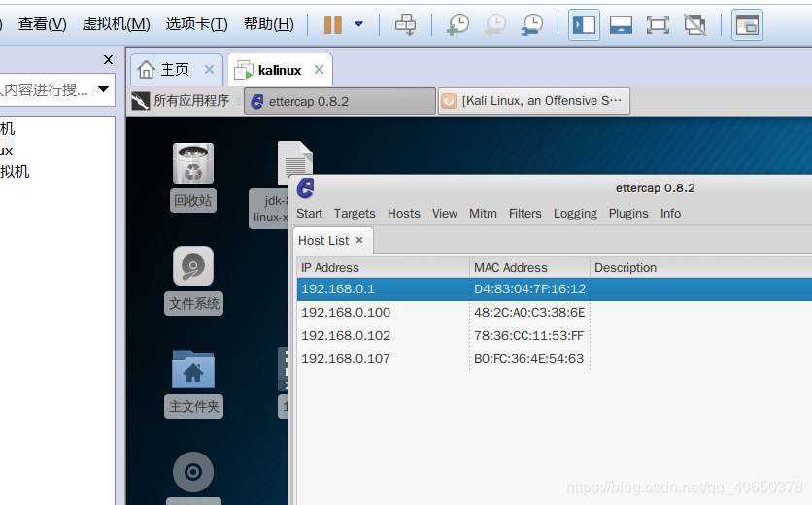The height and width of the screenshot is (505, 812).
Task: Toggle Unity mode icon
Action: [695, 24]
